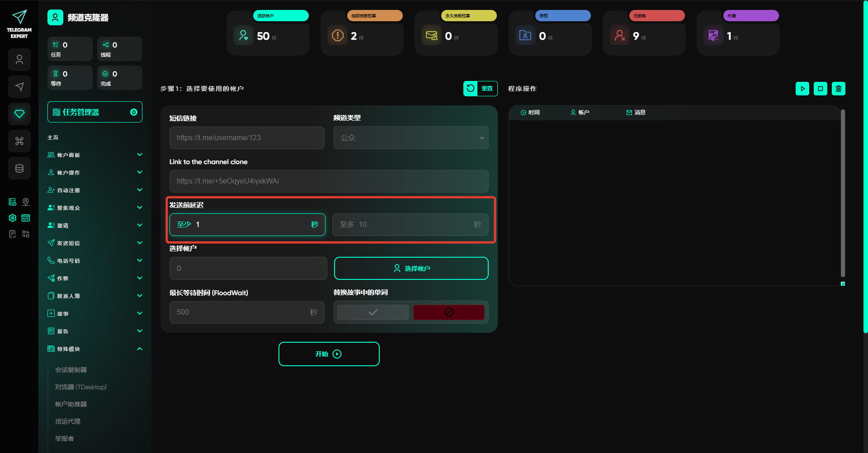Image resolution: width=868 pixels, height=453 pixels.
Task: Click the 短信链接 URL input field
Action: point(247,138)
